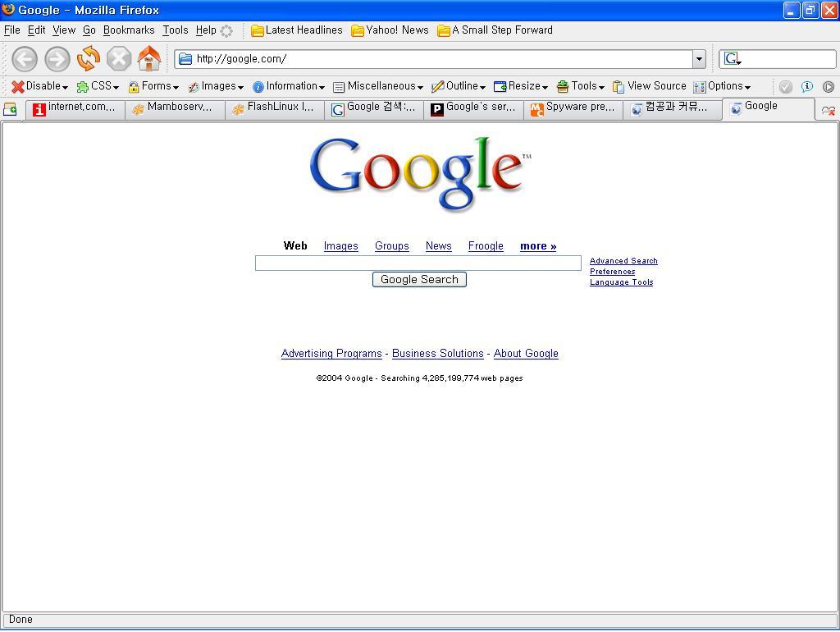Open the developer toolbar Tools dropdown

[x=581, y=86]
